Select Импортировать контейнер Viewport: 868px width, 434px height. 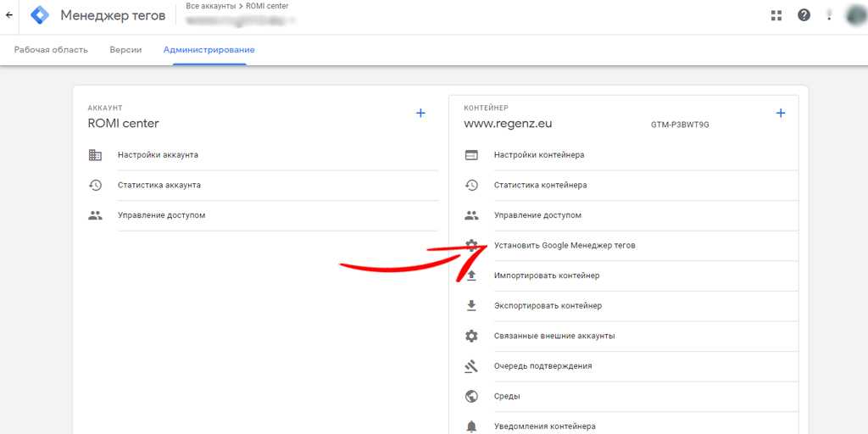pos(546,275)
